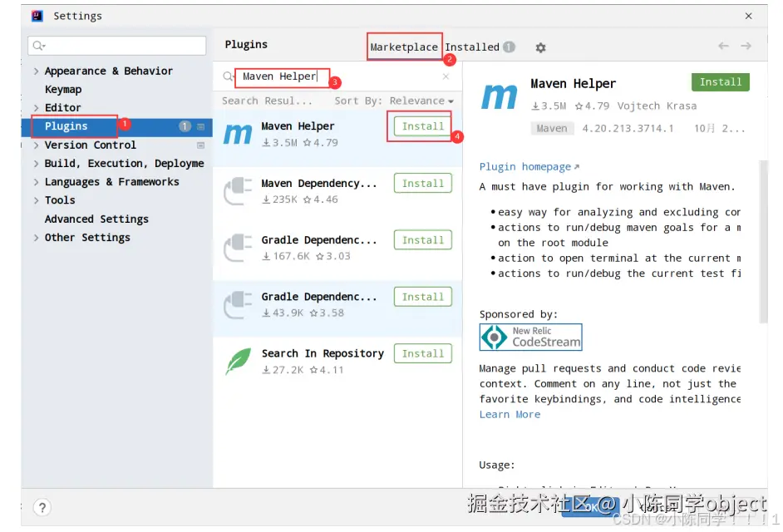The image size is (783, 532).
Task: Open the help question mark button
Action: point(42,508)
